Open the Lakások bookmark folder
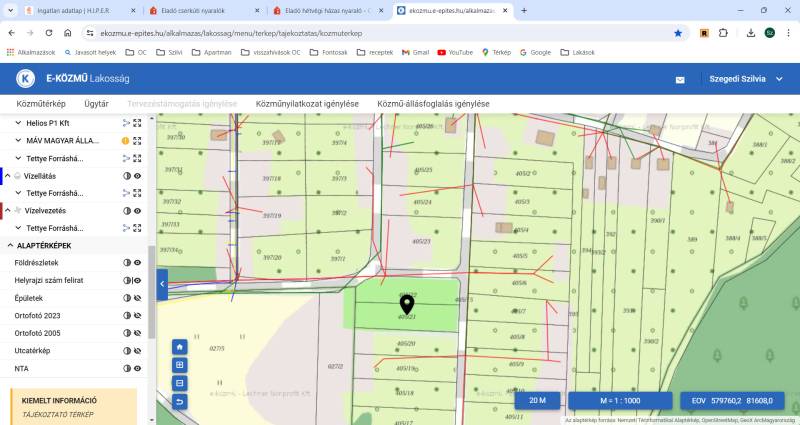The width and height of the screenshot is (800, 425). tap(578, 52)
